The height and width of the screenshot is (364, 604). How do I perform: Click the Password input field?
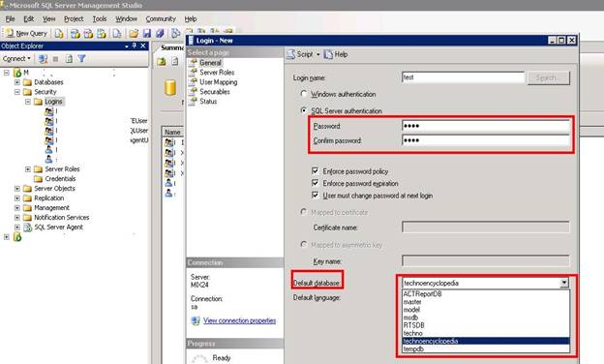pyautogui.click(x=486, y=126)
